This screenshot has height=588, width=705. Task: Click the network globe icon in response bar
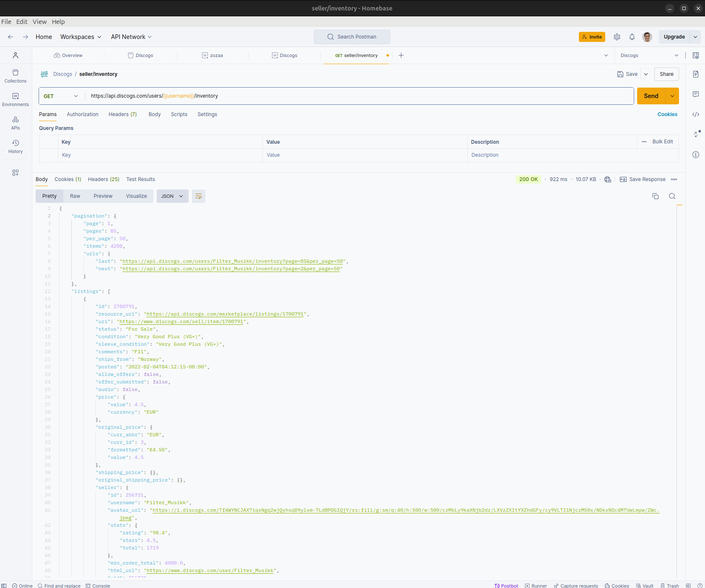608,179
